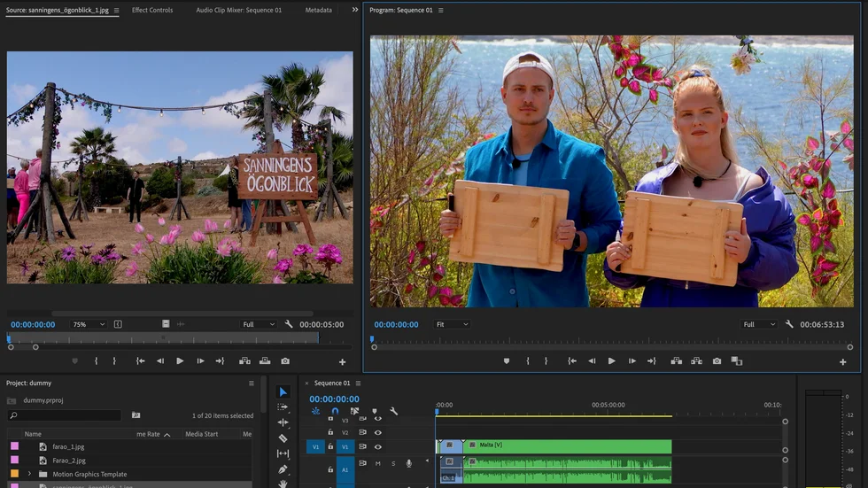Viewport: 868px width, 488px height.
Task: Sort by Media Start column header
Action: [202, 434]
